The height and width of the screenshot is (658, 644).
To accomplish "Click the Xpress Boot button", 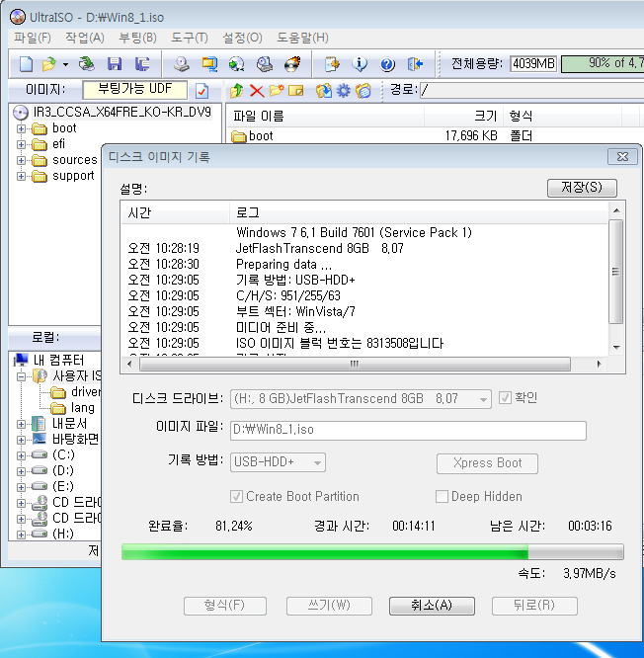I will tap(487, 463).
